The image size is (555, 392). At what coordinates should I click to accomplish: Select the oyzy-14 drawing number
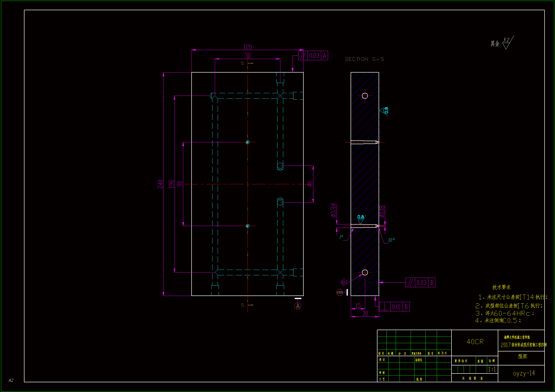pos(524,374)
